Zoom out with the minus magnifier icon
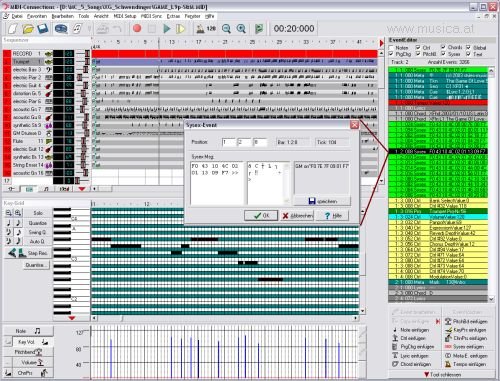Viewport: 500px width, 381px height. 226,29
